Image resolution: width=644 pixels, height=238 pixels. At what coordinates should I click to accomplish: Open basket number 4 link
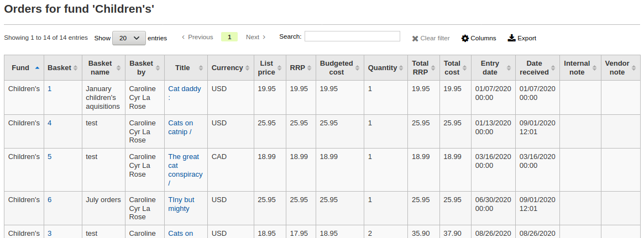click(x=50, y=123)
